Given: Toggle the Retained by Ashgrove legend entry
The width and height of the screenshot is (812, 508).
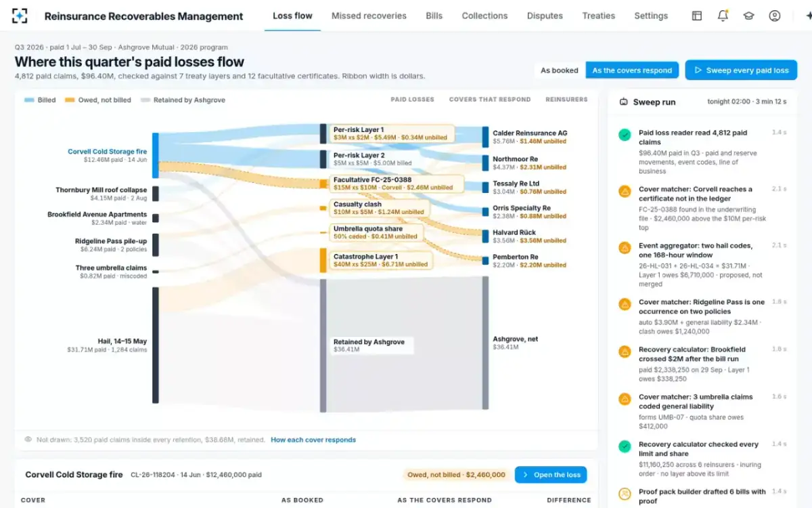Looking at the screenshot, I should tap(183, 100).
